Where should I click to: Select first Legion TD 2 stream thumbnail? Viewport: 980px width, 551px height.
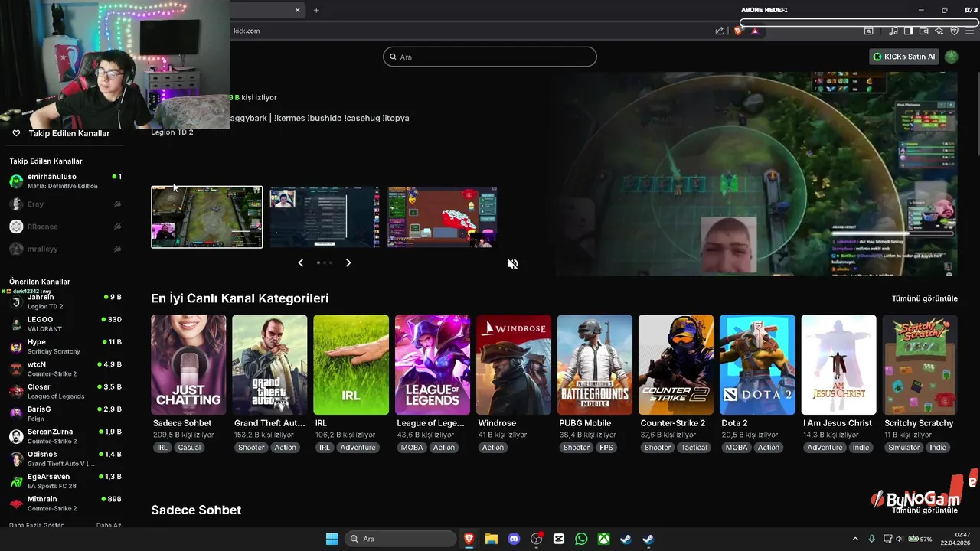[x=207, y=217]
